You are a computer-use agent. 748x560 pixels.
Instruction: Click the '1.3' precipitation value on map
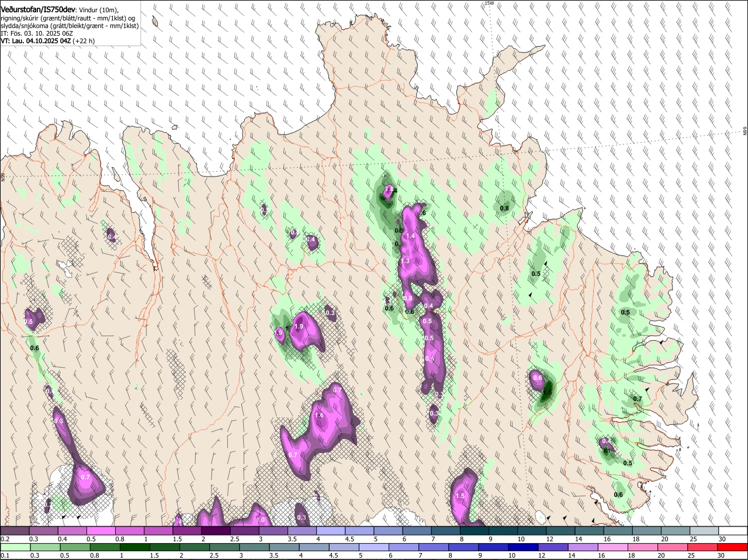(x=406, y=261)
